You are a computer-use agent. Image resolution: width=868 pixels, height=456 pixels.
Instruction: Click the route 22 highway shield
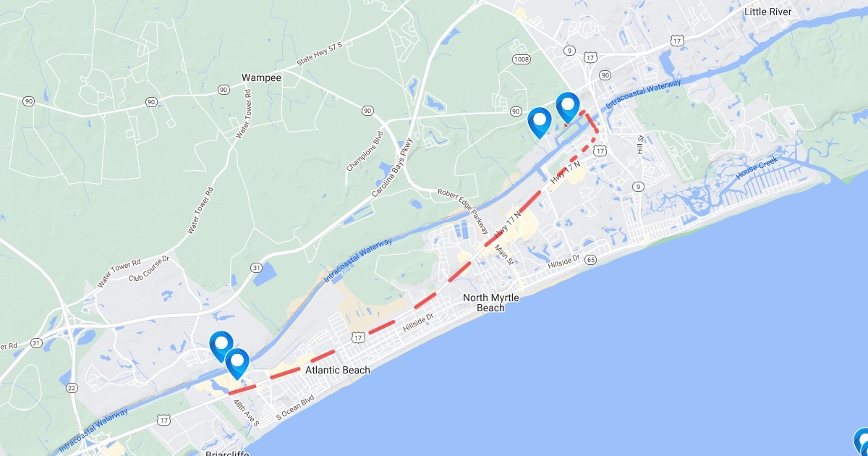pos(71,388)
